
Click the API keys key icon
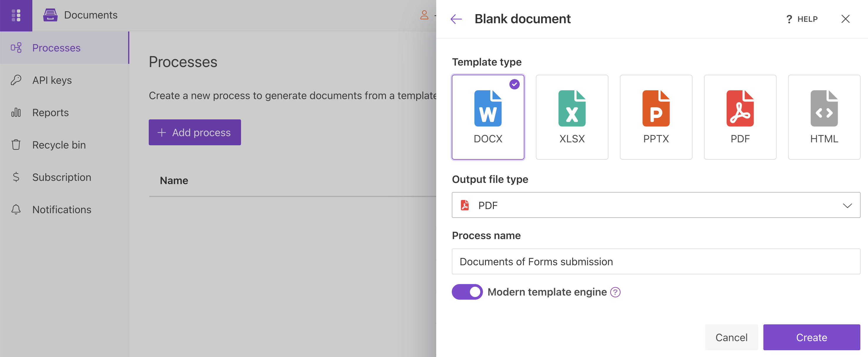(16, 80)
